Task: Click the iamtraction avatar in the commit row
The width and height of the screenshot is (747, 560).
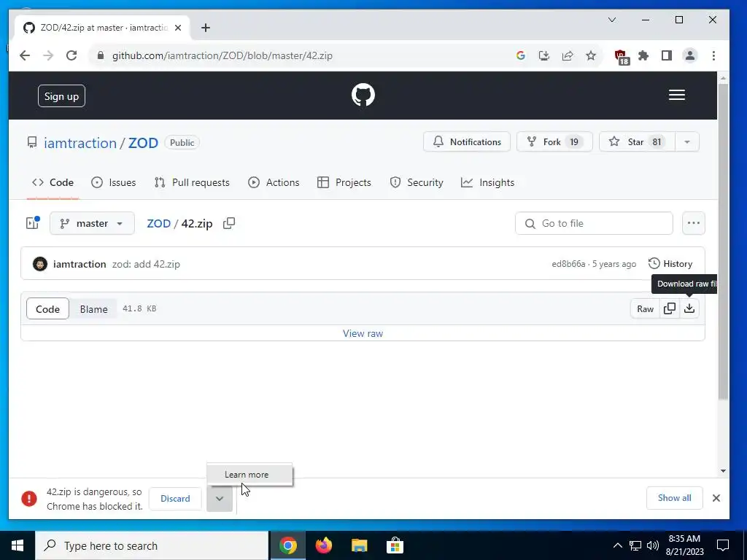Action: [40, 264]
